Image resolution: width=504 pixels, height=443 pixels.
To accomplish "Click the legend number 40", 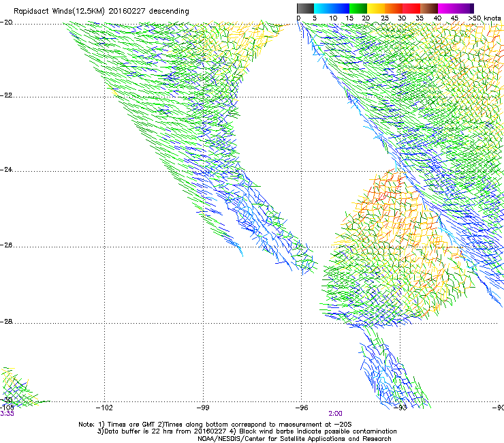I will click(x=437, y=18).
